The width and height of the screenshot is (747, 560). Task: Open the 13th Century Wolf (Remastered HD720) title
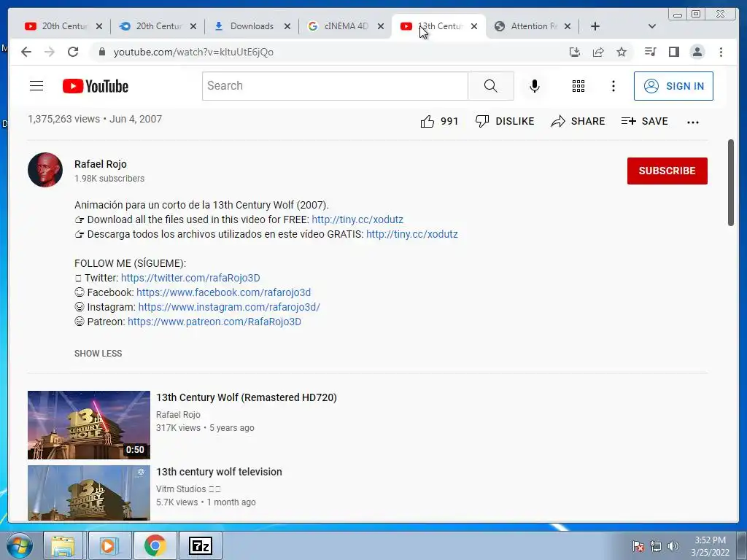coord(247,397)
